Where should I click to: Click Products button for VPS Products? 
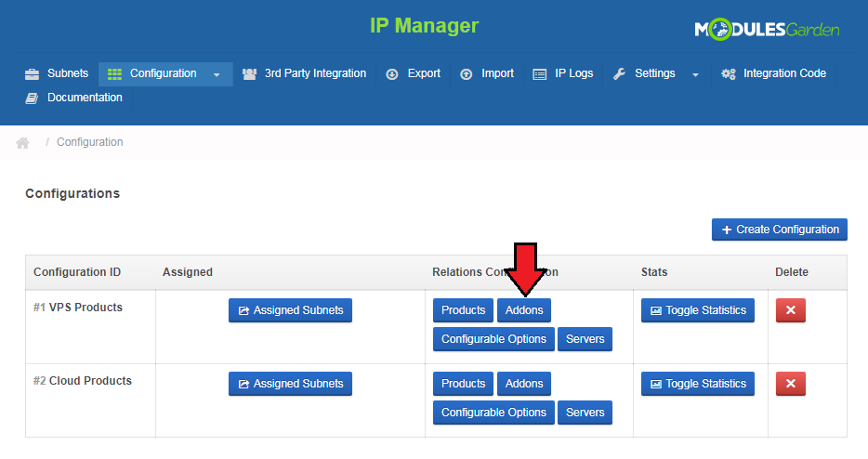[463, 310]
